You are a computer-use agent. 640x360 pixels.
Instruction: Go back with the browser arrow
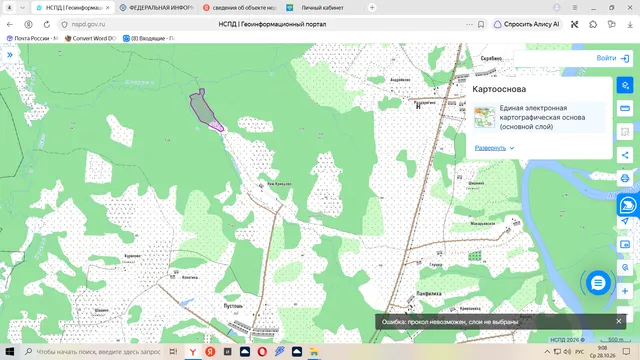(10, 24)
